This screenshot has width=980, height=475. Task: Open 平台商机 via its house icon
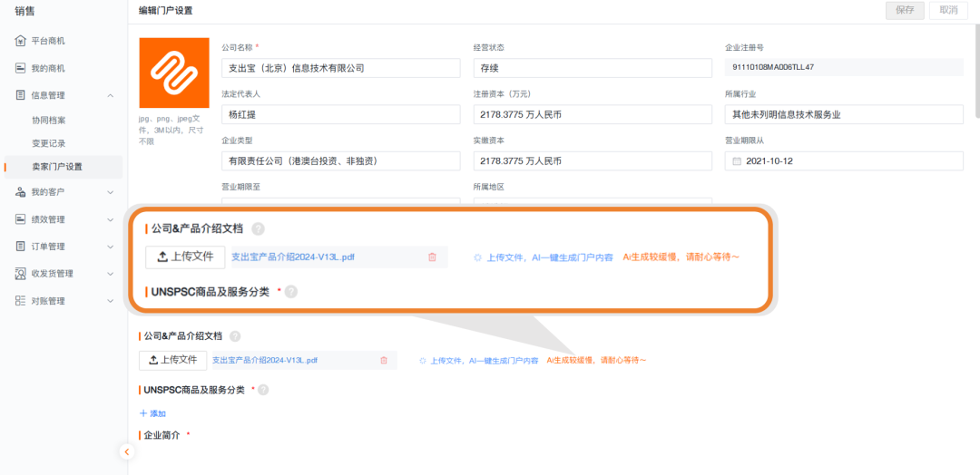tap(20, 41)
